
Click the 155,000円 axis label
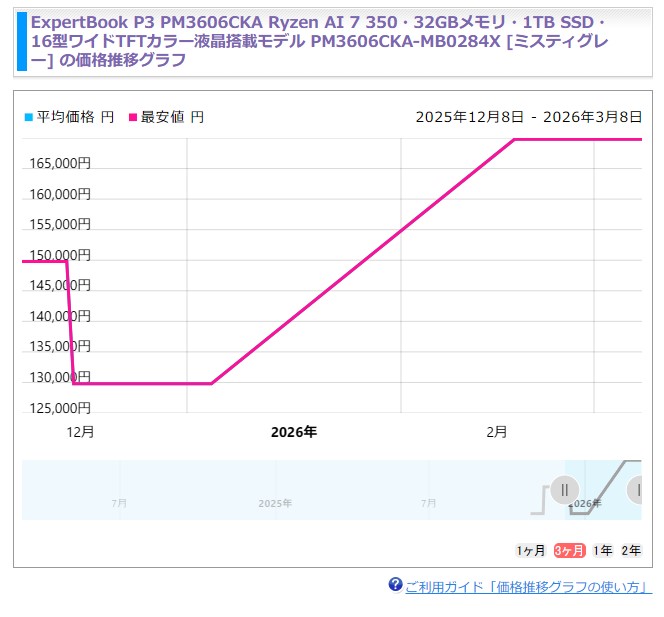tap(60, 224)
